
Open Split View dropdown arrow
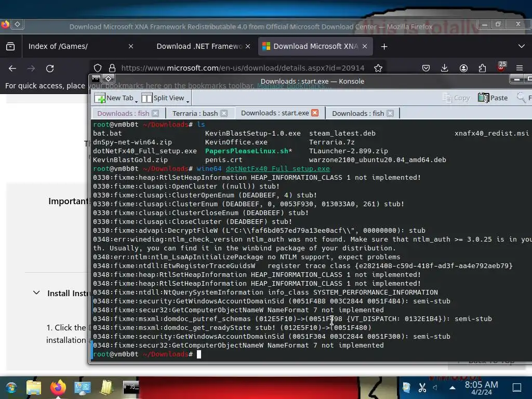(187, 101)
